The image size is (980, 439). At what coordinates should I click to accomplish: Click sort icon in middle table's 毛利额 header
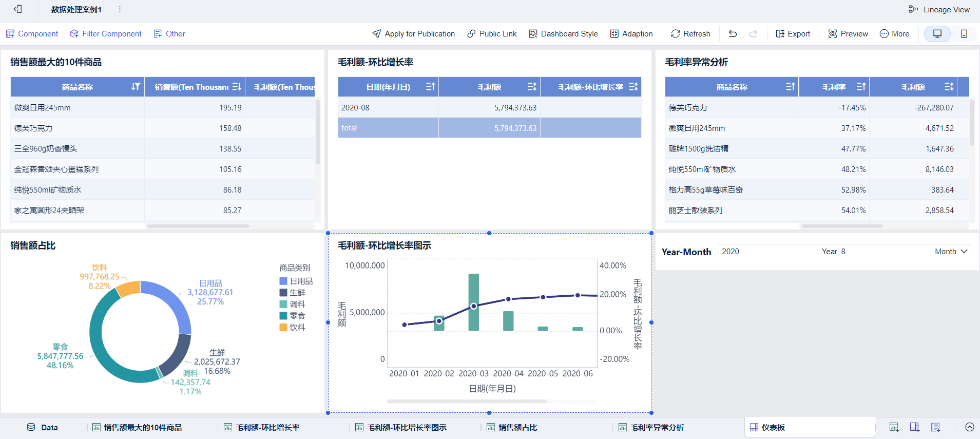coord(532,87)
